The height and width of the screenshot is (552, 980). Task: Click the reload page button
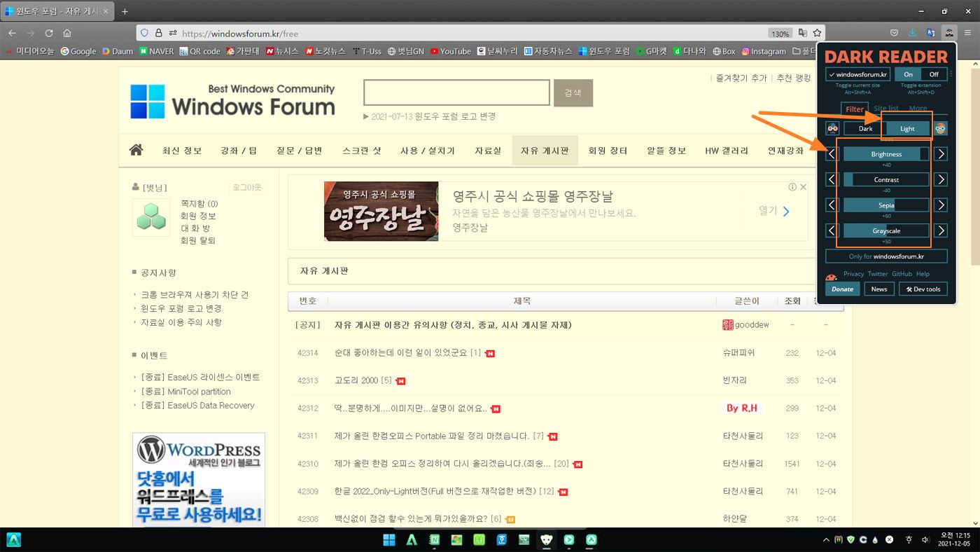(49, 33)
